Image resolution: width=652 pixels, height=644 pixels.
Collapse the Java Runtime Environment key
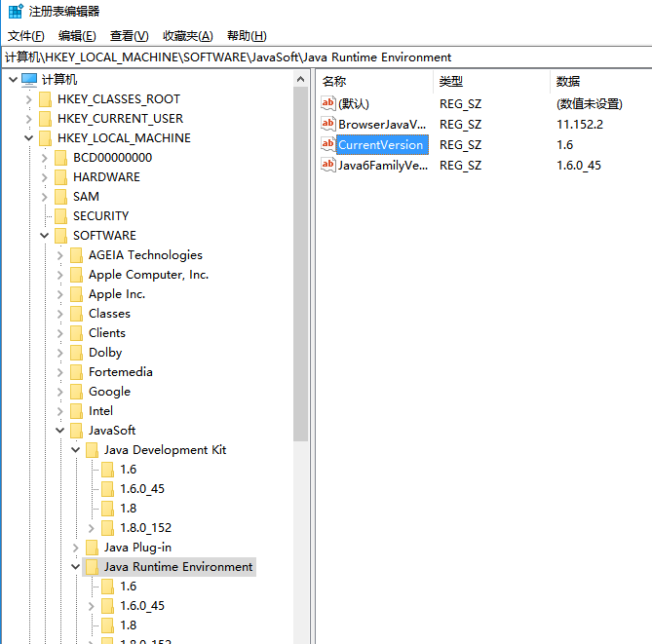point(76,567)
